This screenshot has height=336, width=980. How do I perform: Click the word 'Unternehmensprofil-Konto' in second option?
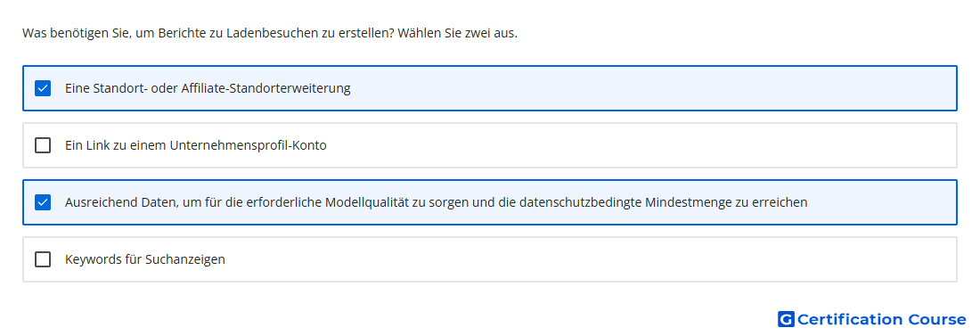pos(249,145)
